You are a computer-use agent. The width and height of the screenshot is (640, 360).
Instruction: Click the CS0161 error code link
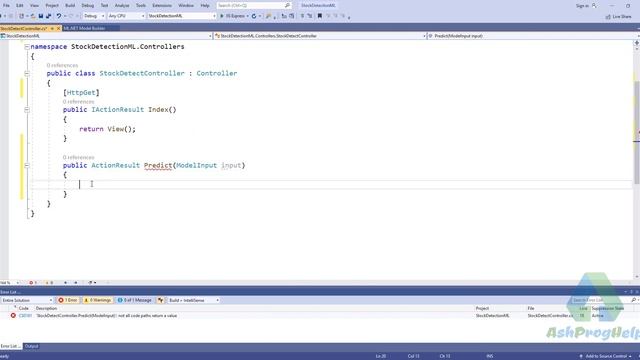(x=25, y=316)
